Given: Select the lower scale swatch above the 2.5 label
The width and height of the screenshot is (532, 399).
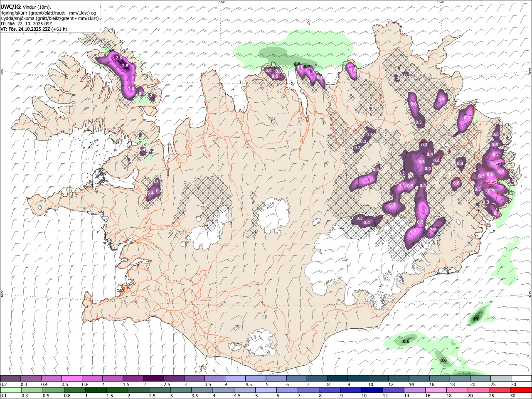Looking at the screenshot, I should pyautogui.click(x=159, y=390).
